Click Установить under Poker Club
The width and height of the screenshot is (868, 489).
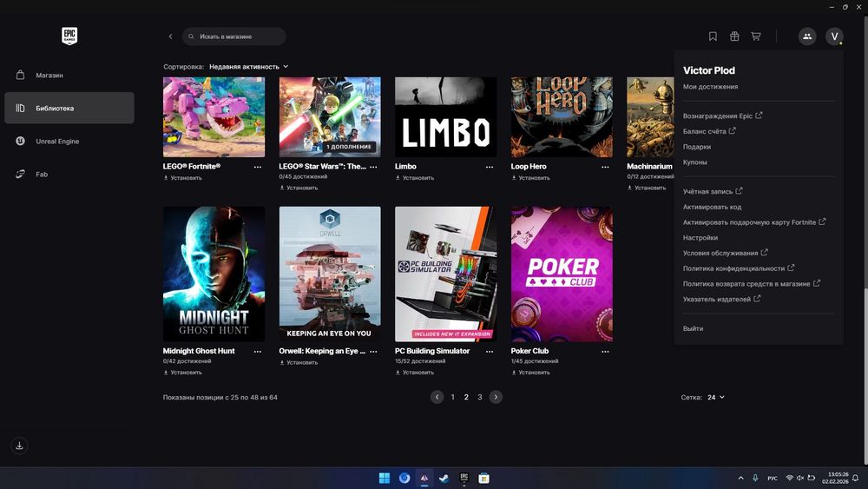[x=530, y=373]
